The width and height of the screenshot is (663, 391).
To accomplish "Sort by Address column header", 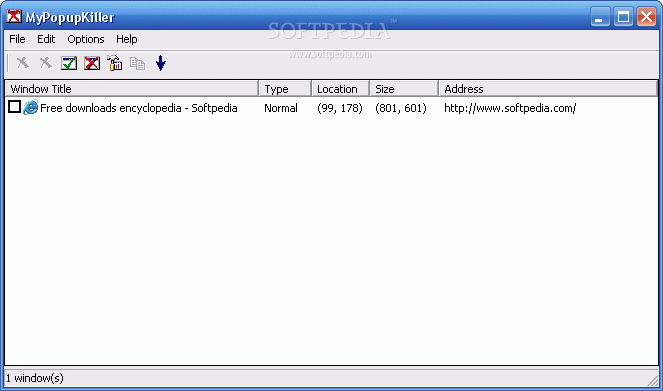I will [x=548, y=89].
